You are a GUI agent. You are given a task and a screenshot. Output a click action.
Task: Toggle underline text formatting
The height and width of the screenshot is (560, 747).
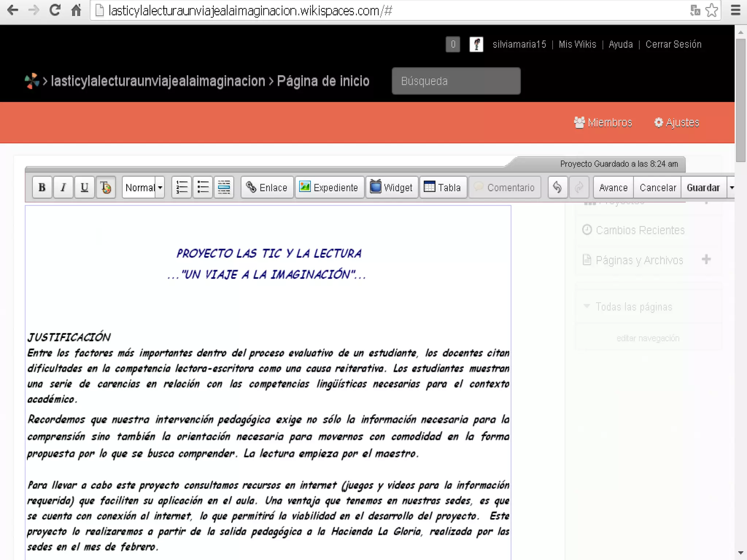click(84, 187)
